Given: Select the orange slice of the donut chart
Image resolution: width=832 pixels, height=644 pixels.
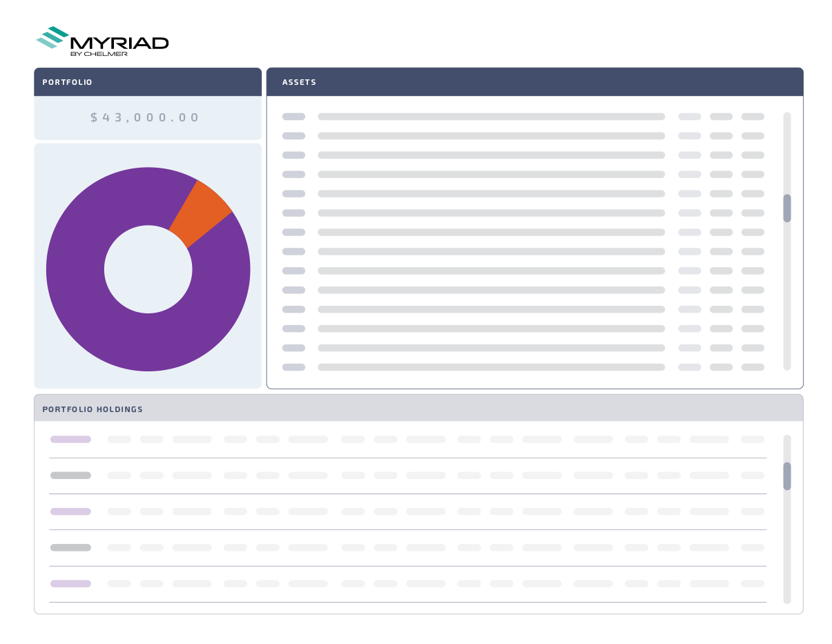Looking at the screenshot, I should [201, 211].
